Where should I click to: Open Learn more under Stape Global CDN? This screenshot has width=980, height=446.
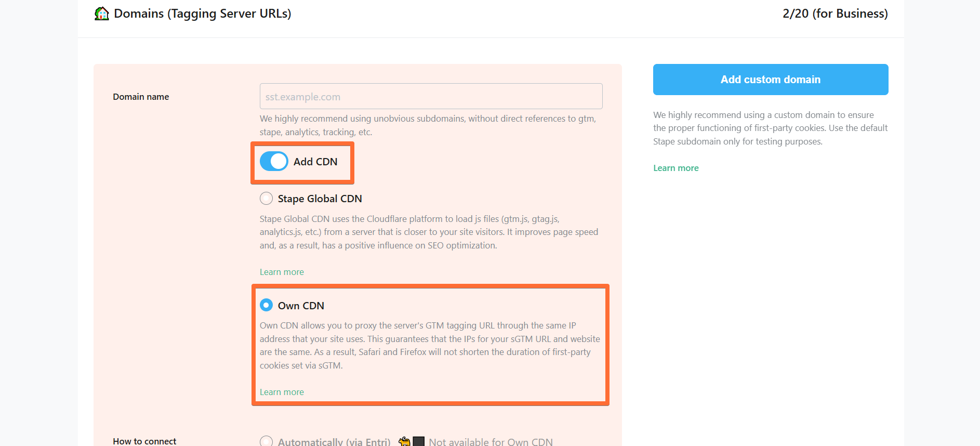282,272
